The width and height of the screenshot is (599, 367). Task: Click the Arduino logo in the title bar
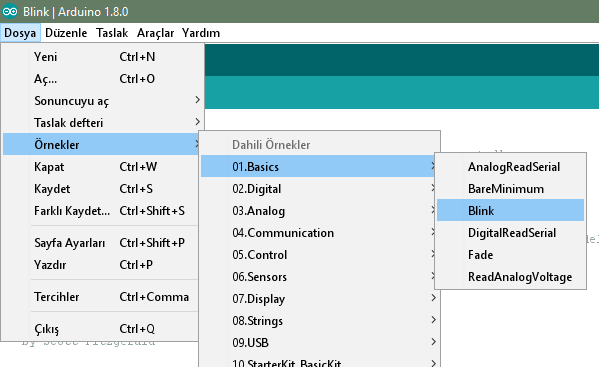pos(10,11)
